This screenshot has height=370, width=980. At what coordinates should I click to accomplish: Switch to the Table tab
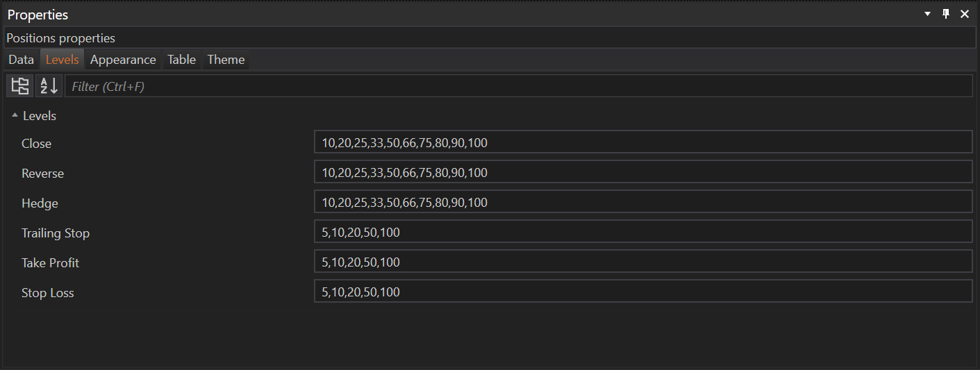[x=181, y=60]
